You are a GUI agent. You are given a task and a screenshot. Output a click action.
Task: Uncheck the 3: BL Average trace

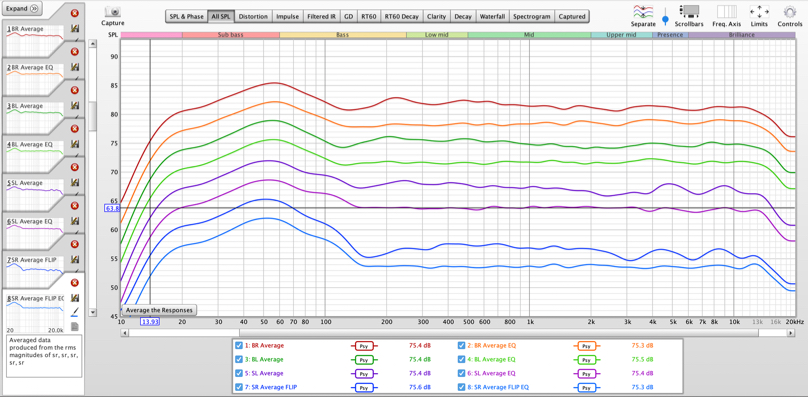point(239,359)
